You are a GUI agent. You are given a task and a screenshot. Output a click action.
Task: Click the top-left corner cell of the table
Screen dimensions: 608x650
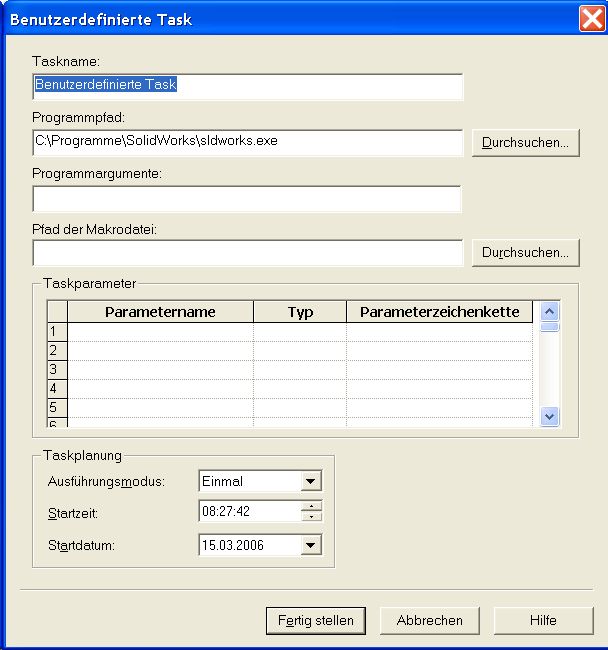point(57,312)
